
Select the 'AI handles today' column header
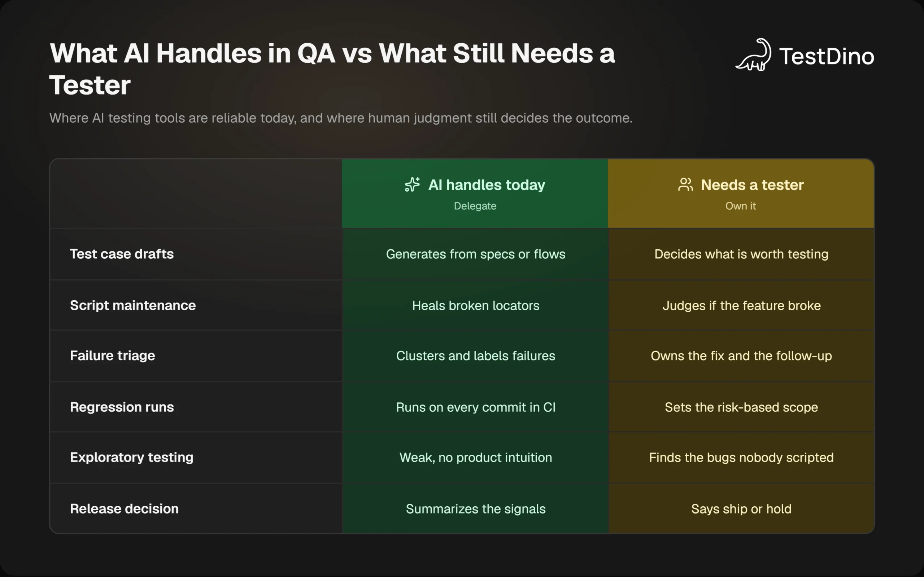coord(475,193)
